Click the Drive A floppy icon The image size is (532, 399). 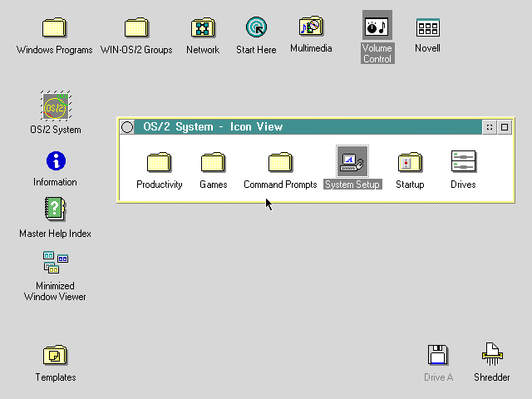tap(438, 355)
